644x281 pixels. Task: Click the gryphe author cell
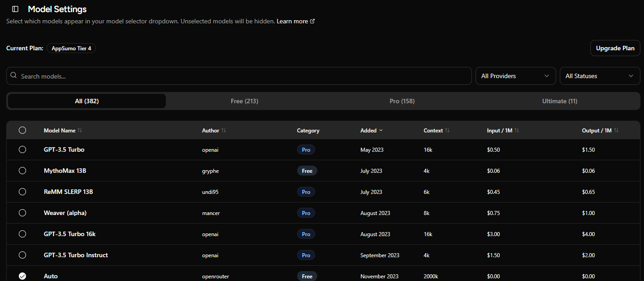pyautogui.click(x=211, y=171)
